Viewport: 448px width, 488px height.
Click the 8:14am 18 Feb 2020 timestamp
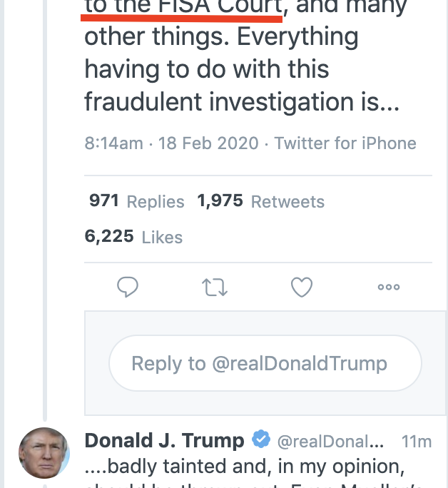[171, 143]
